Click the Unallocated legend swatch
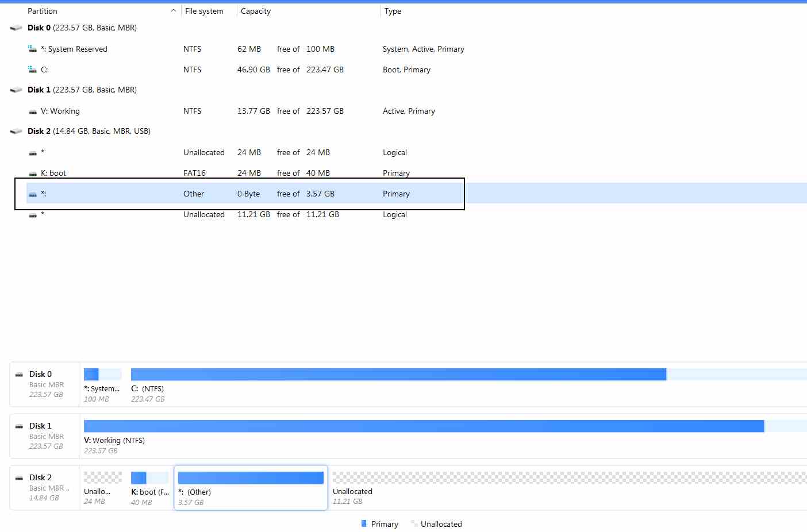This screenshot has height=532, width=807. tap(414, 523)
